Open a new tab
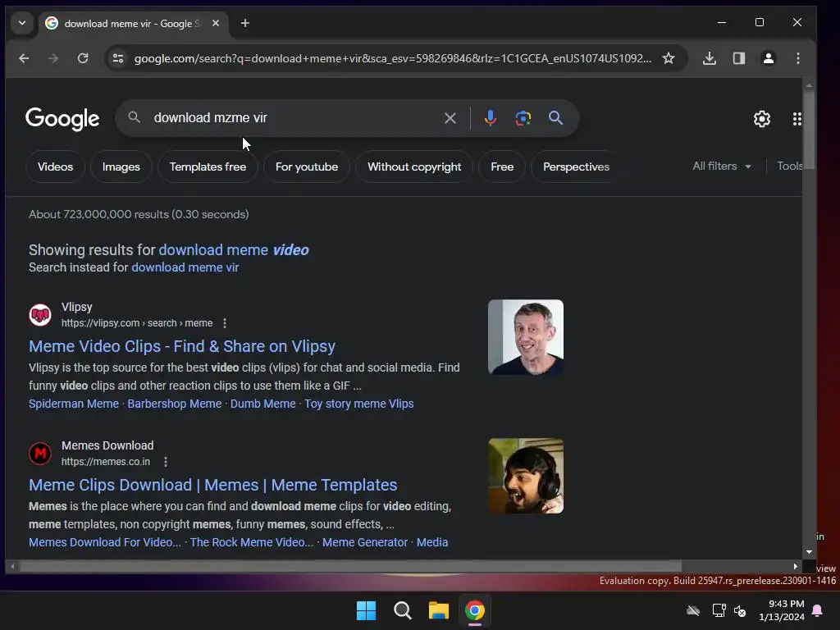The width and height of the screenshot is (840, 630). [x=244, y=23]
